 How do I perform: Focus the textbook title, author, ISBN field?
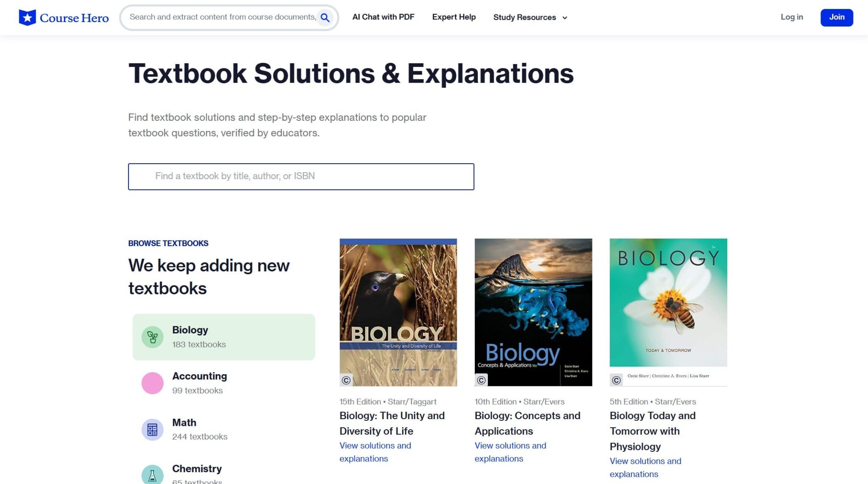tap(301, 176)
